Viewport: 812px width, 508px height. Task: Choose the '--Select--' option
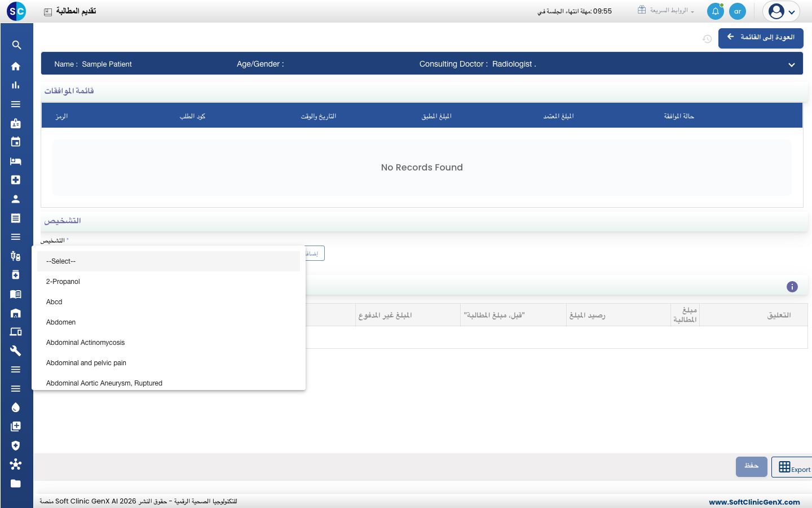[169, 261]
